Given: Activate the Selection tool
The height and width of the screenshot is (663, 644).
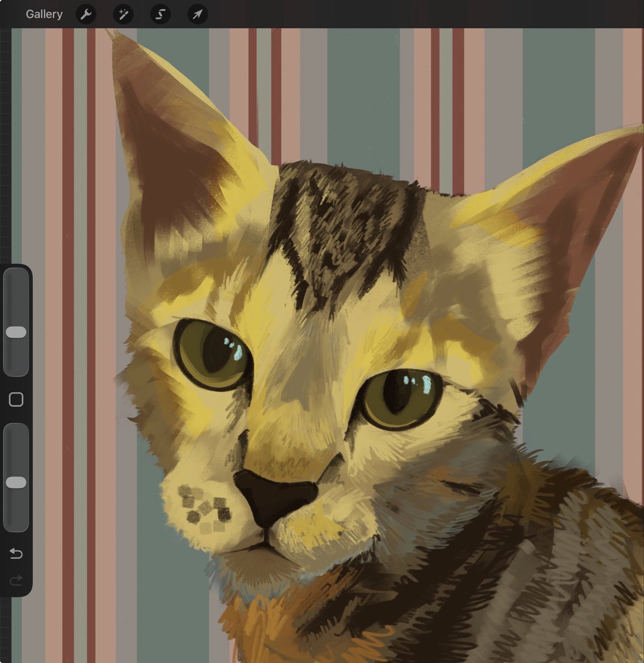Looking at the screenshot, I should (x=160, y=14).
